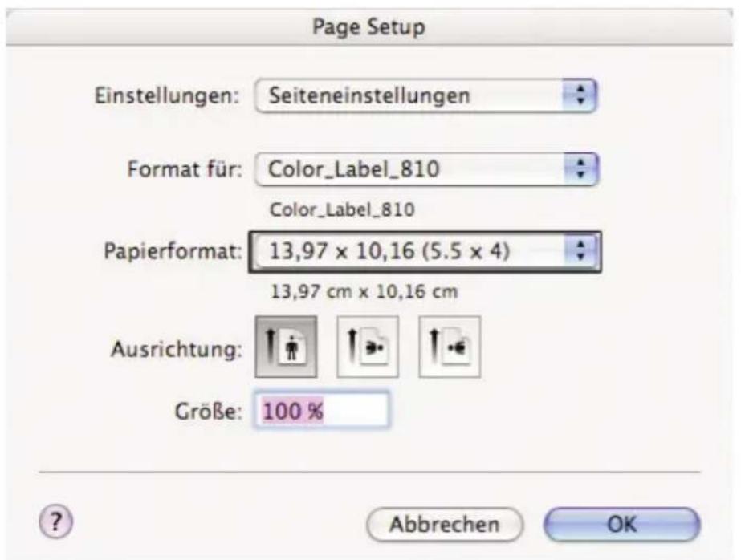Click the Abbrechen button
The height and width of the screenshot is (560, 741).
tap(445, 525)
